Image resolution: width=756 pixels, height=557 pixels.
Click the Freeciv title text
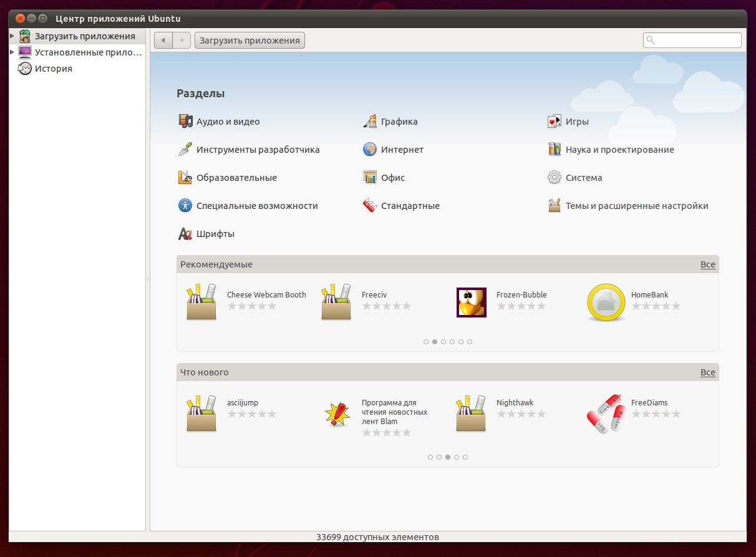(x=374, y=295)
